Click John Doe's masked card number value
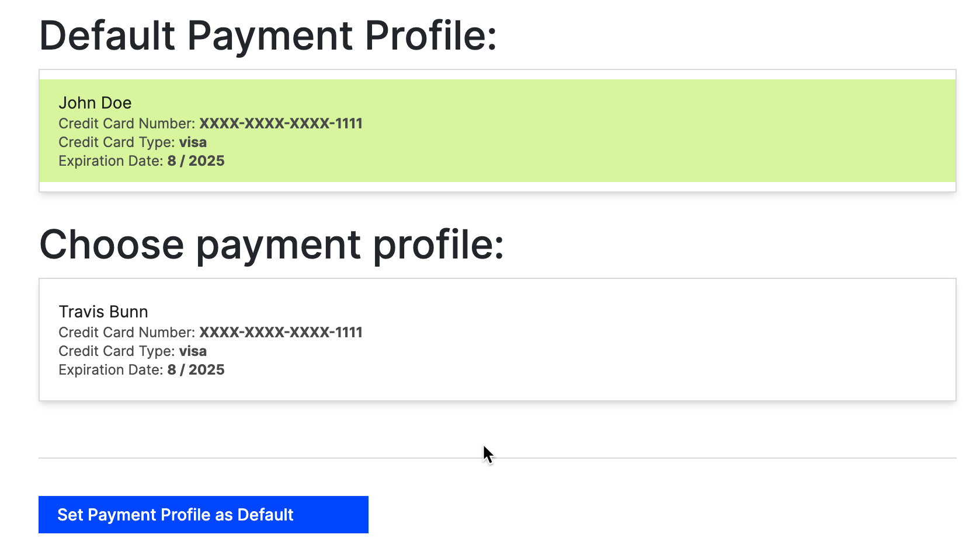980x552 pixels. click(281, 123)
